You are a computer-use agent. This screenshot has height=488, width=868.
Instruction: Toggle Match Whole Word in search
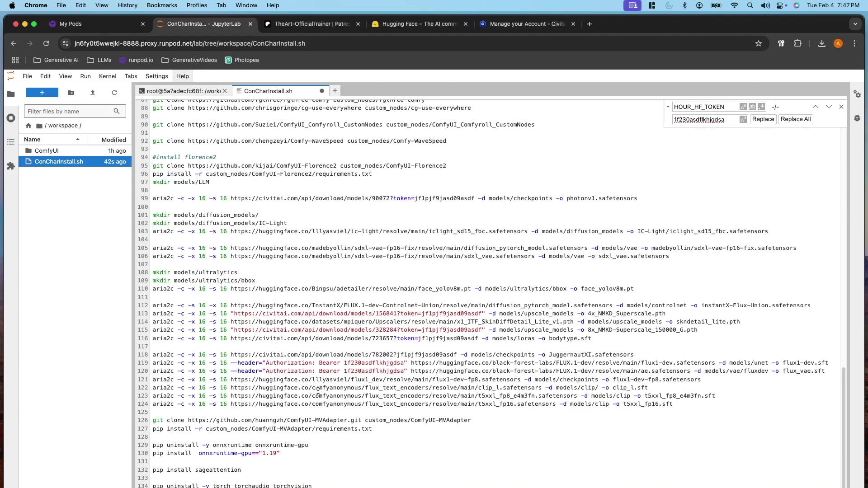[752, 107]
